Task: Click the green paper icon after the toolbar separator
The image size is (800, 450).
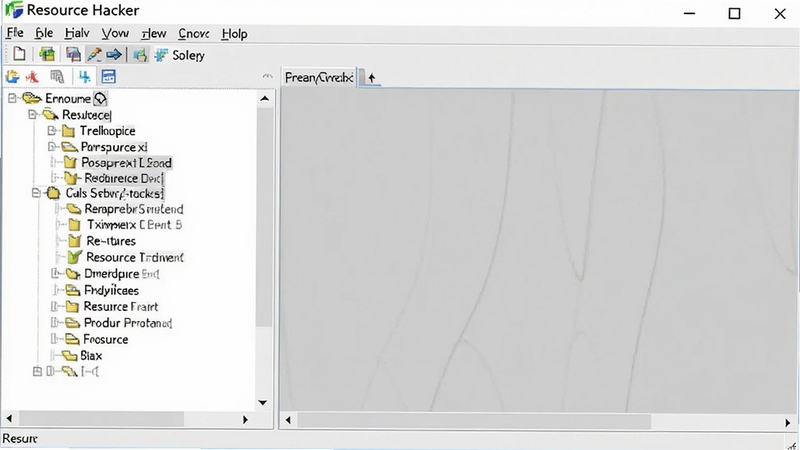Action: pyautogui.click(x=140, y=55)
